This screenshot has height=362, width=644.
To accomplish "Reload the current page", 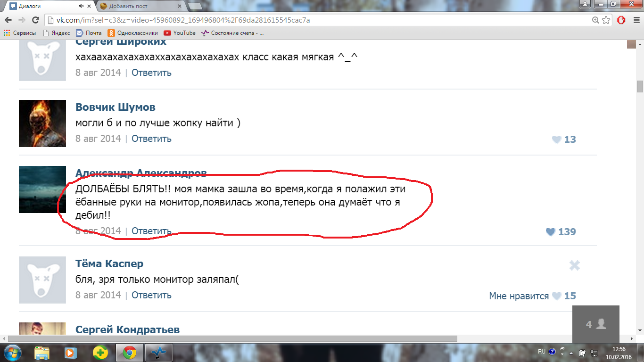I will (35, 20).
